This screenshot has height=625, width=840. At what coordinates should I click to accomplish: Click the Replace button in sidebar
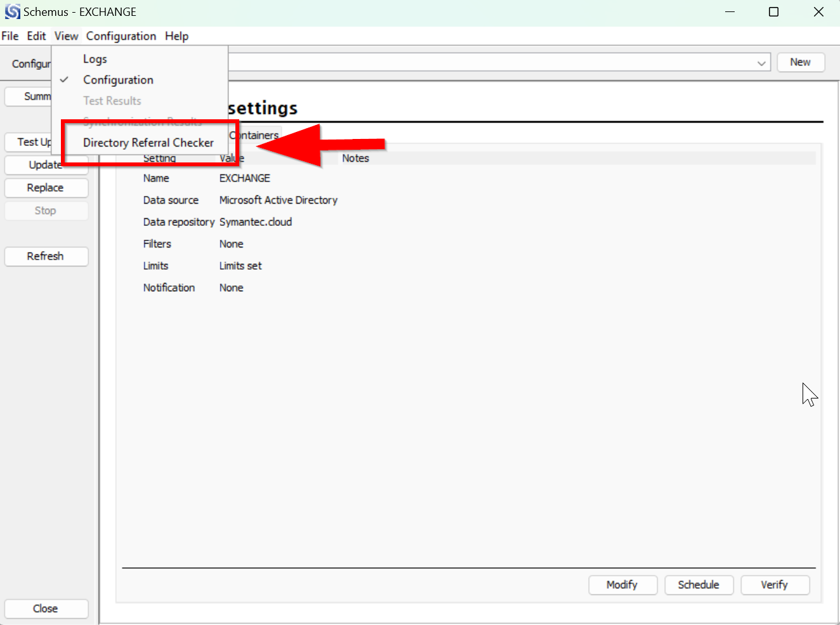pos(46,188)
